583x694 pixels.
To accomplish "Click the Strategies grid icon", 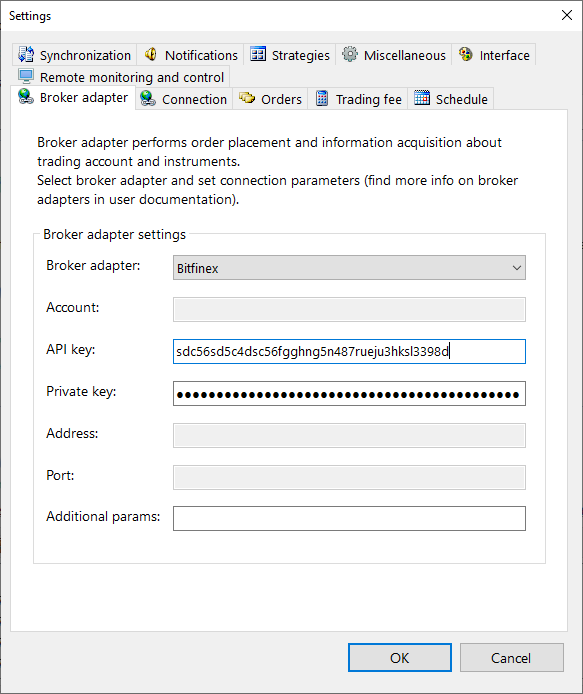I will coord(258,54).
